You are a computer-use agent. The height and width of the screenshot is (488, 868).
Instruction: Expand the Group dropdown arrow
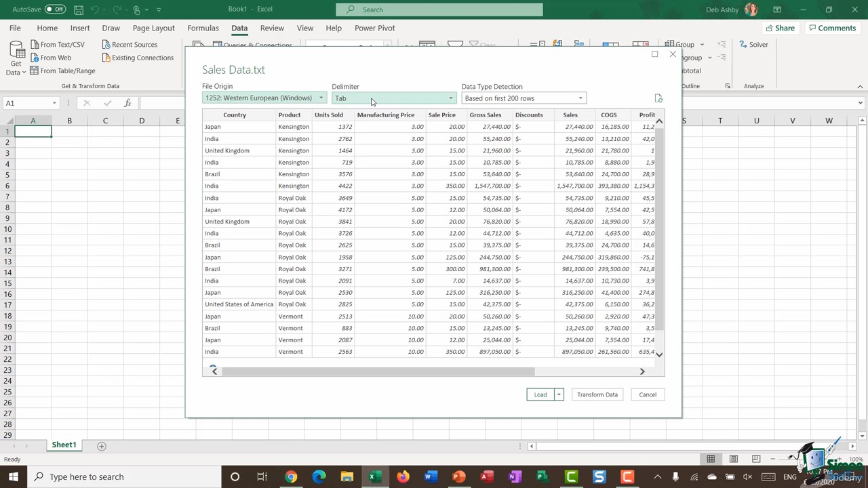[x=702, y=45]
